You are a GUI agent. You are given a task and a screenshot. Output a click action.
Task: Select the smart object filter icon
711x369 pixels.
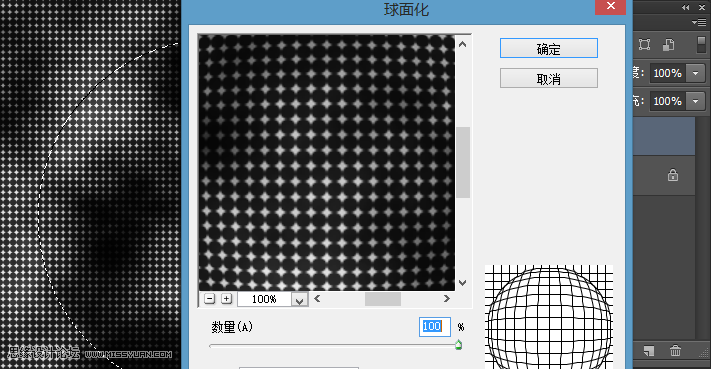[x=668, y=44]
